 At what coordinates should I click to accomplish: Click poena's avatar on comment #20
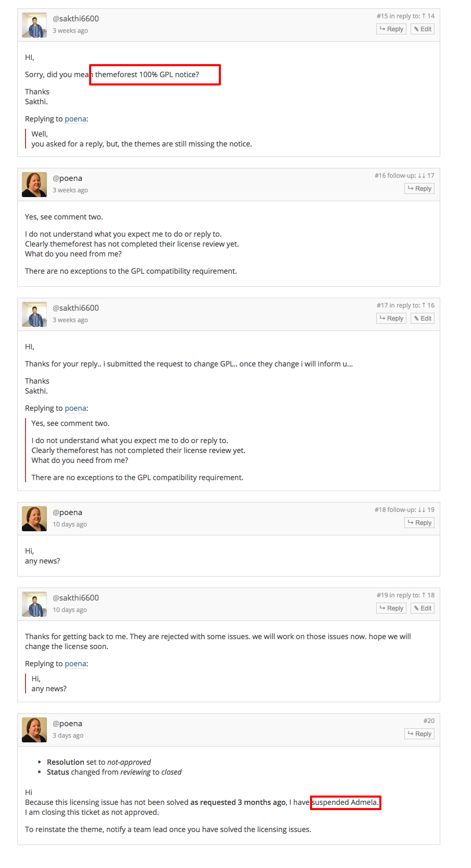(x=34, y=730)
